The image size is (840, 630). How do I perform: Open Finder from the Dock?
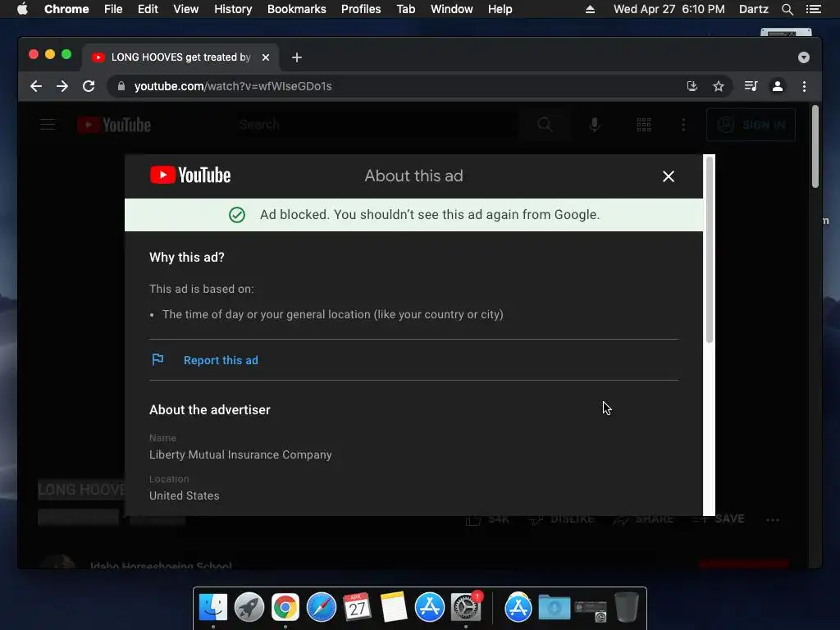213,608
